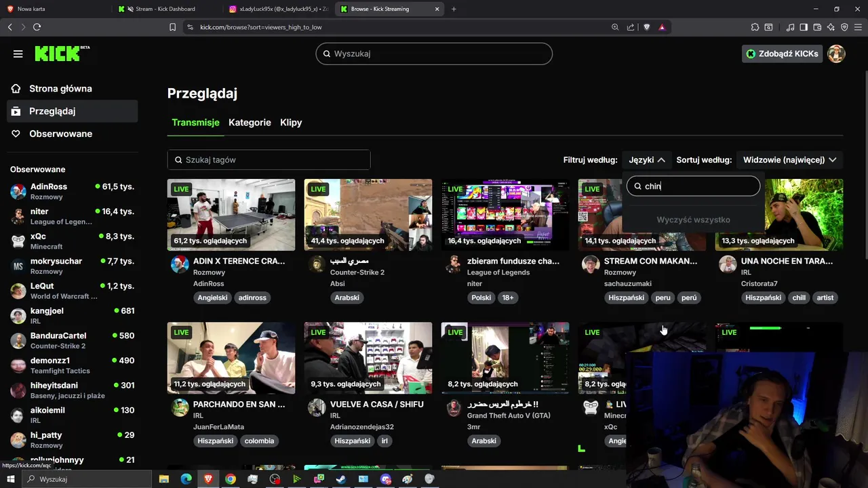
Task: Open File Explorer from the taskbar
Action: pyautogui.click(x=163, y=479)
